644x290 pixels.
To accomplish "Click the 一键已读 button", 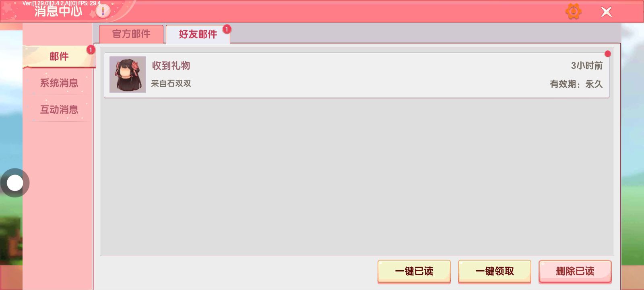I will point(414,271).
